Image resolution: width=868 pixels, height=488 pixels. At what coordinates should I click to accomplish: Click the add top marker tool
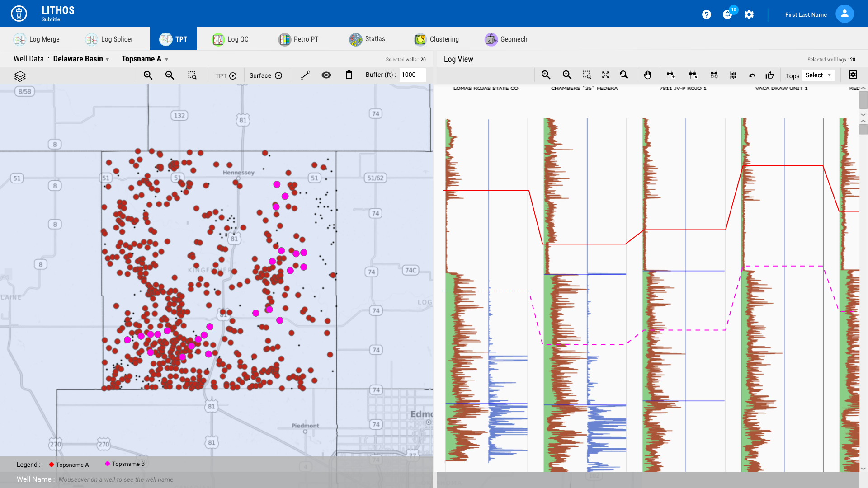[670, 75]
